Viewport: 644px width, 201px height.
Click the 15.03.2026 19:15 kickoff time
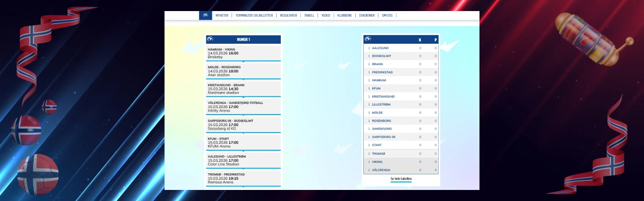[x=223, y=178]
